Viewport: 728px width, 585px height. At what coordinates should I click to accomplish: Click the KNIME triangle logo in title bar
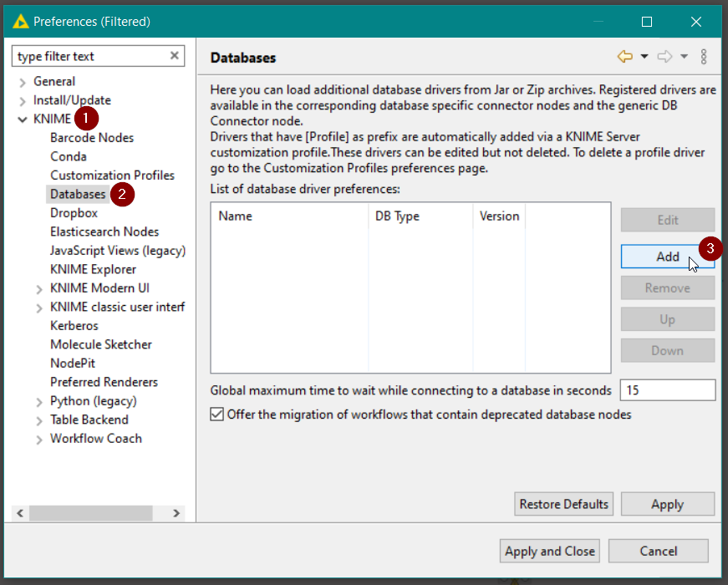tap(21, 22)
